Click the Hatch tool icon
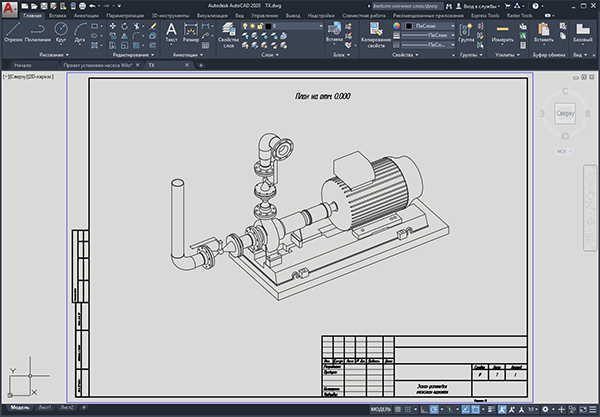This screenshot has height=417, width=600. (x=95, y=45)
